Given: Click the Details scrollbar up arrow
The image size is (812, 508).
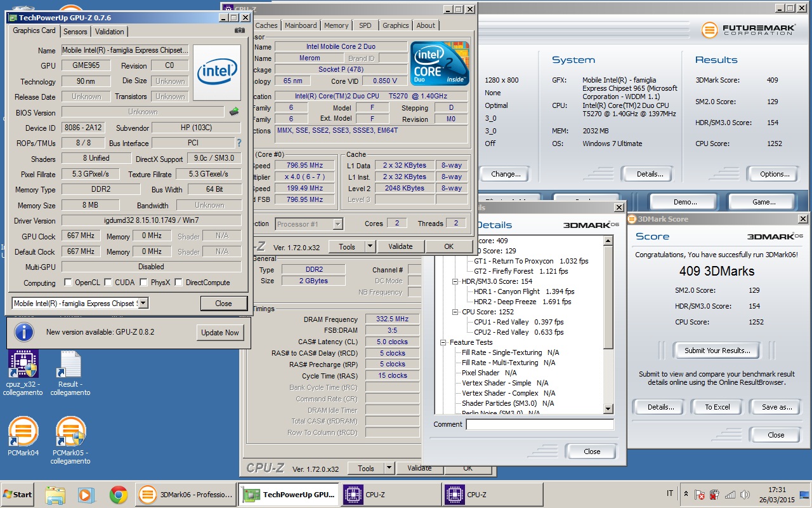Looking at the screenshot, I should pyautogui.click(x=608, y=241).
